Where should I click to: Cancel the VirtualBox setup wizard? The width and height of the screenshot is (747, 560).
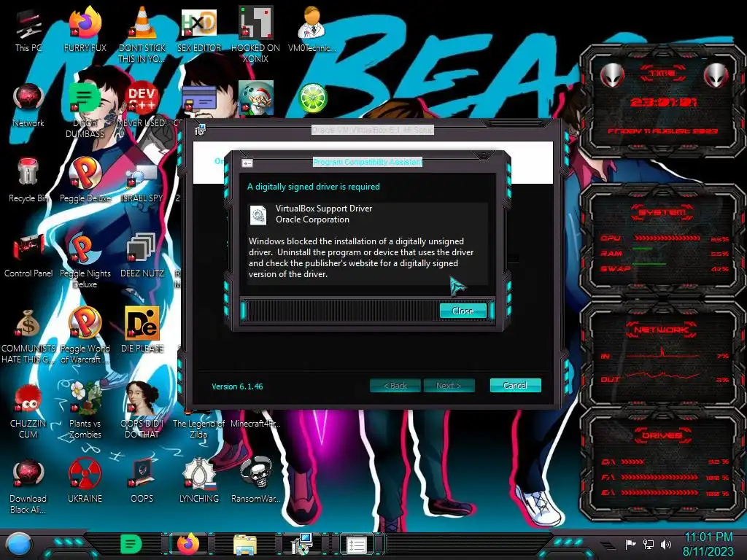point(516,385)
